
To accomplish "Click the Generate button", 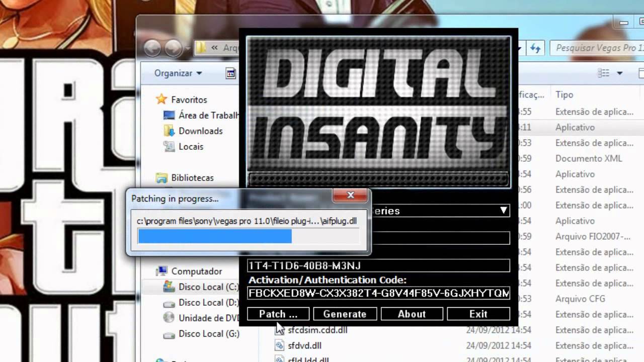I will tap(345, 314).
